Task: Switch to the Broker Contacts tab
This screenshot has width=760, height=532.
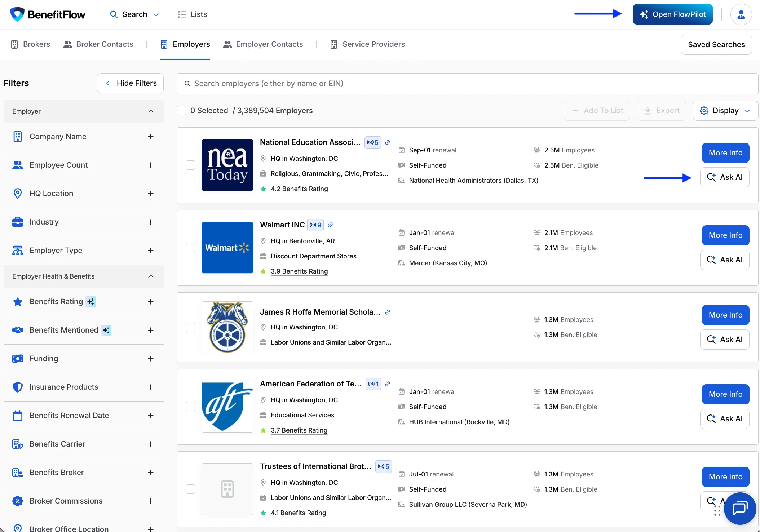Action: click(x=98, y=44)
